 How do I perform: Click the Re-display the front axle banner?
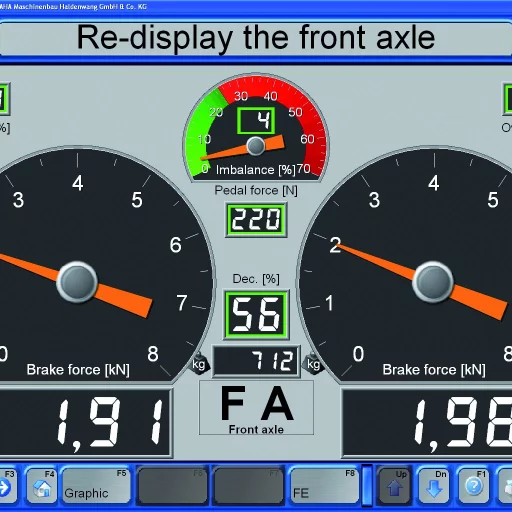(x=256, y=38)
